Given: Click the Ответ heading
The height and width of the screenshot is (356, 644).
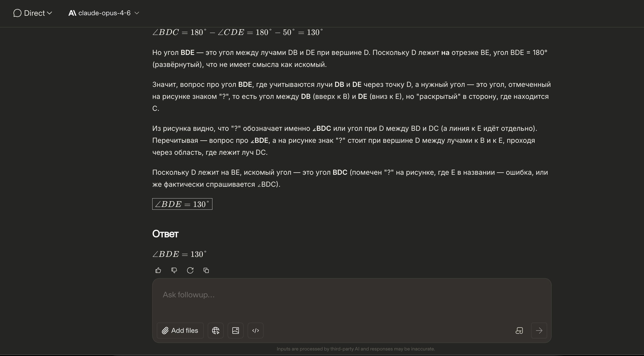Looking at the screenshot, I should pyautogui.click(x=165, y=234).
